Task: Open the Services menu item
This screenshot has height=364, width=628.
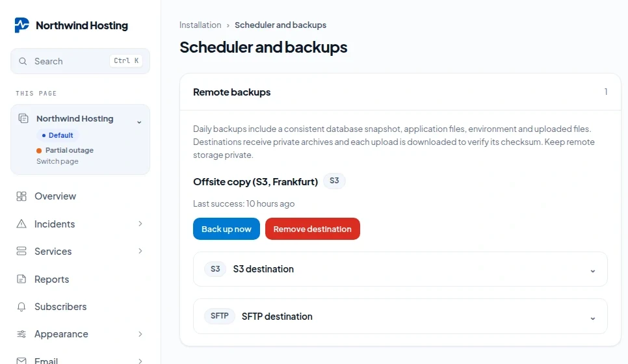Action: [80, 251]
